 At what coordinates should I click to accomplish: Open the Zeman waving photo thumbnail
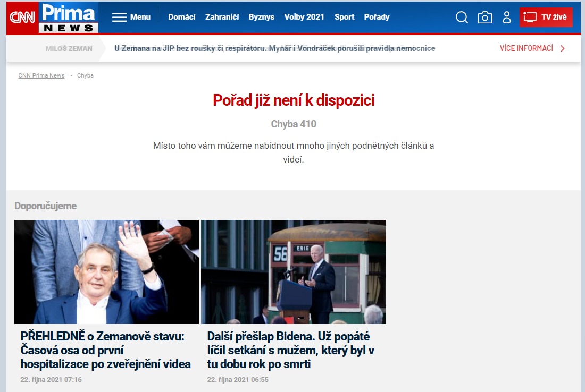[x=107, y=271]
